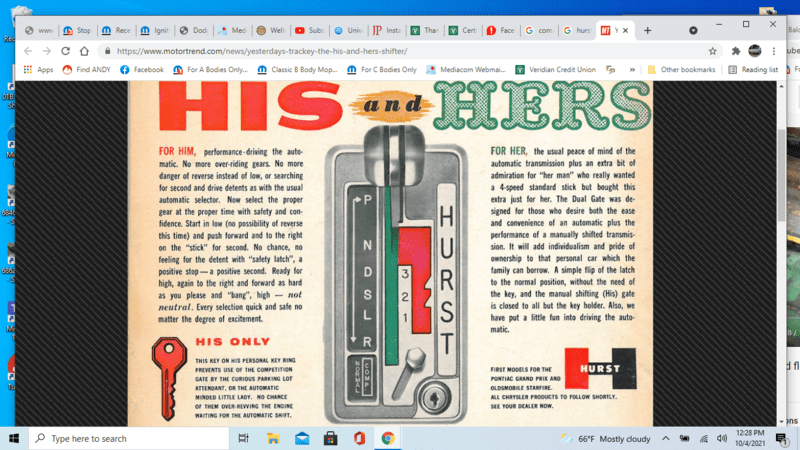This screenshot has height=450, width=800.
Task: Reload the current page
Action: pos(65,51)
